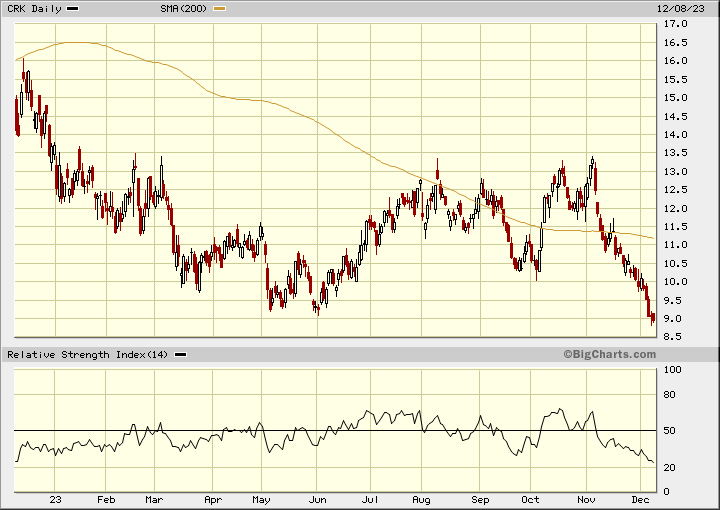Click the Feb month label
Viewport: 720px width, 510px height.
pos(106,499)
